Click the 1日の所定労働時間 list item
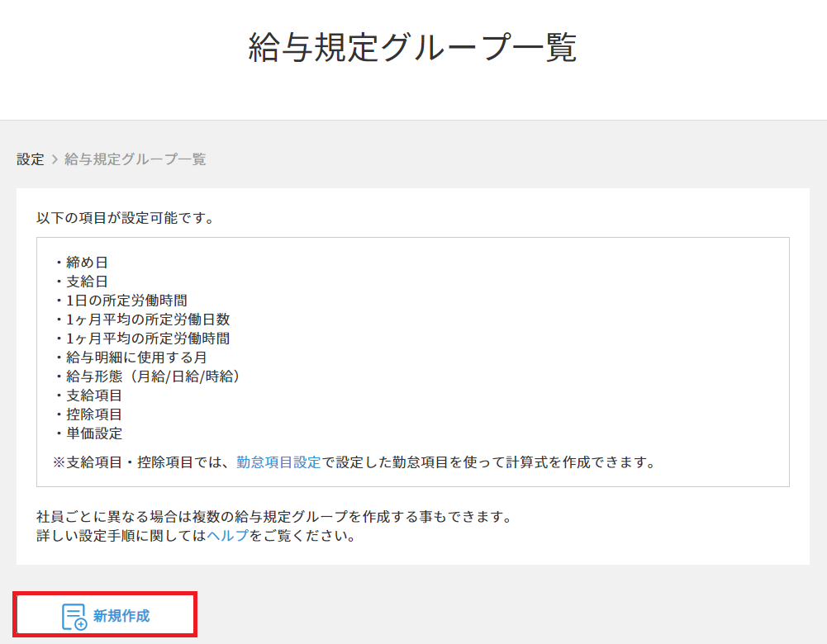This screenshot has height=644, width=827. coord(132,301)
